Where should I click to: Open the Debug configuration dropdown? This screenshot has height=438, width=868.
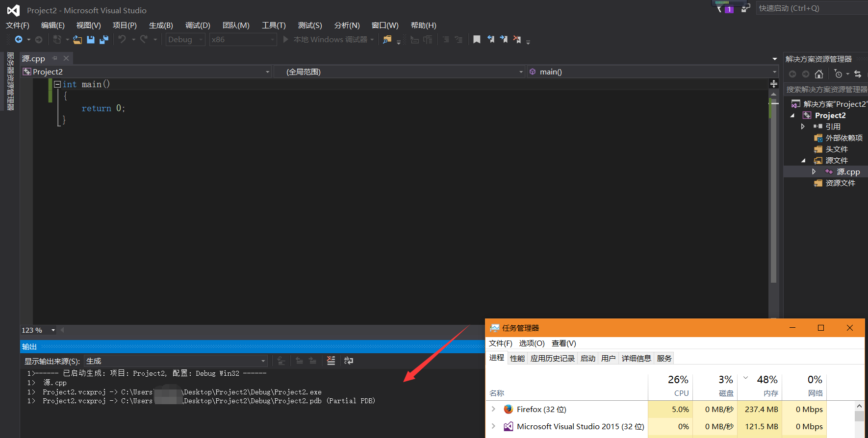185,40
